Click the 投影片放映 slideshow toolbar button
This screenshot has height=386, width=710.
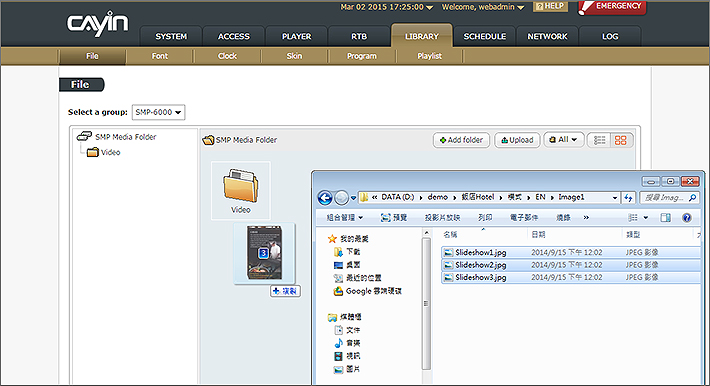(x=442, y=217)
